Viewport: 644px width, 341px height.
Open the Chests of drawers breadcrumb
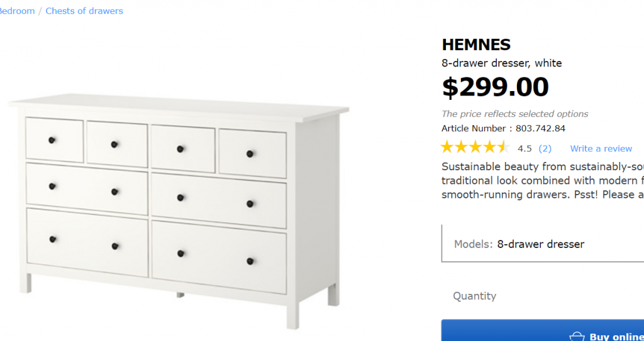pyautogui.click(x=84, y=11)
